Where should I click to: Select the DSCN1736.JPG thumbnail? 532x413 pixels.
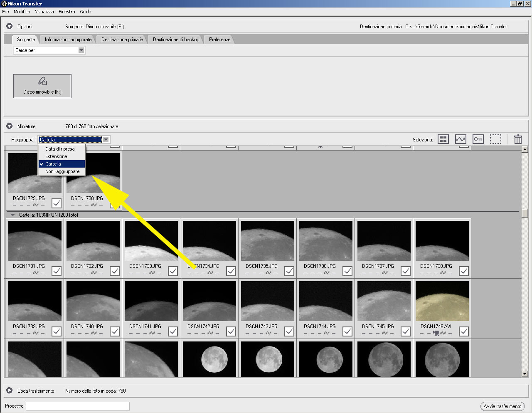tap(326, 241)
